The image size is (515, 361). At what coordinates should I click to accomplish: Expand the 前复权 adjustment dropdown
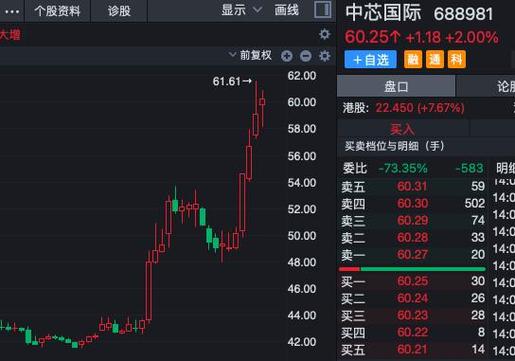(x=250, y=55)
